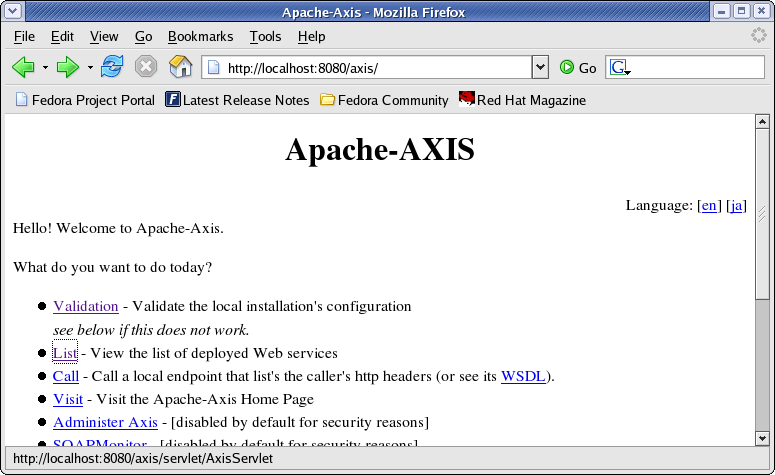Click 'see below if this does not work.' text
The height and width of the screenshot is (475, 775).
[151, 330]
